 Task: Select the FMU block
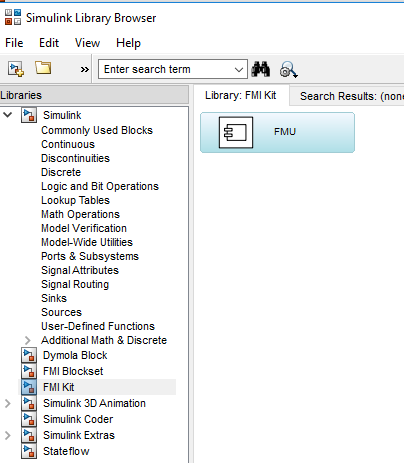(277, 132)
